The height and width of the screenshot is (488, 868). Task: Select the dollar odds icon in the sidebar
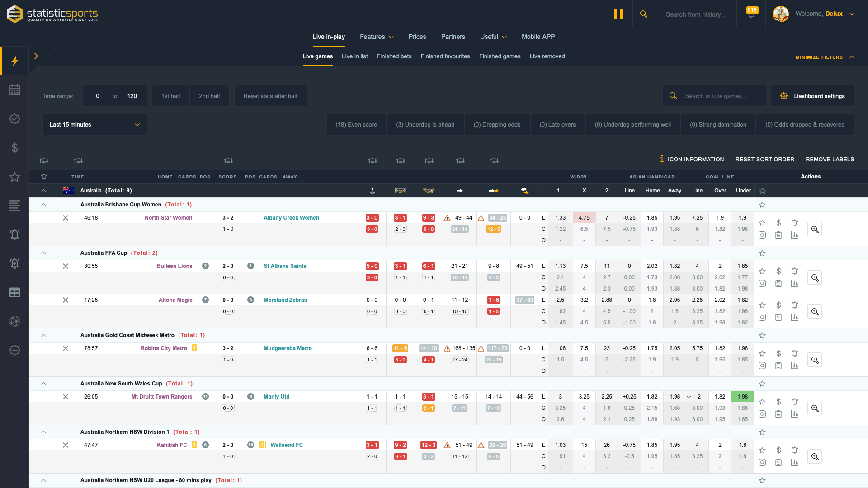(14, 148)
